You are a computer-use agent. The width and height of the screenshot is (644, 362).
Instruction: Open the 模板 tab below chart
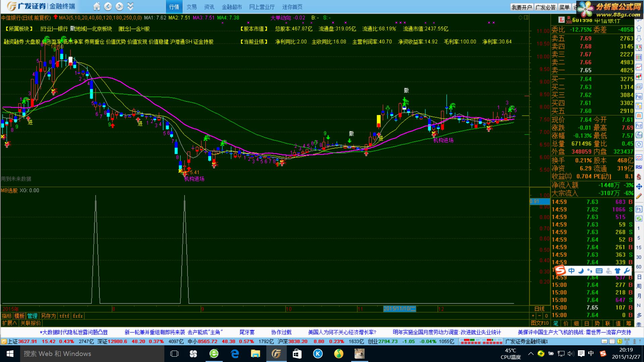(x=19, y=316)
